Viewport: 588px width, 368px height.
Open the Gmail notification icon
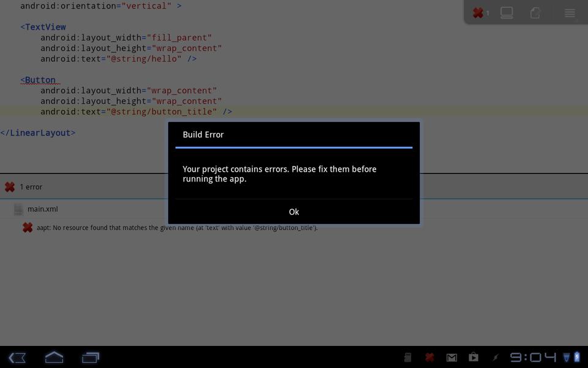point(451,358)
